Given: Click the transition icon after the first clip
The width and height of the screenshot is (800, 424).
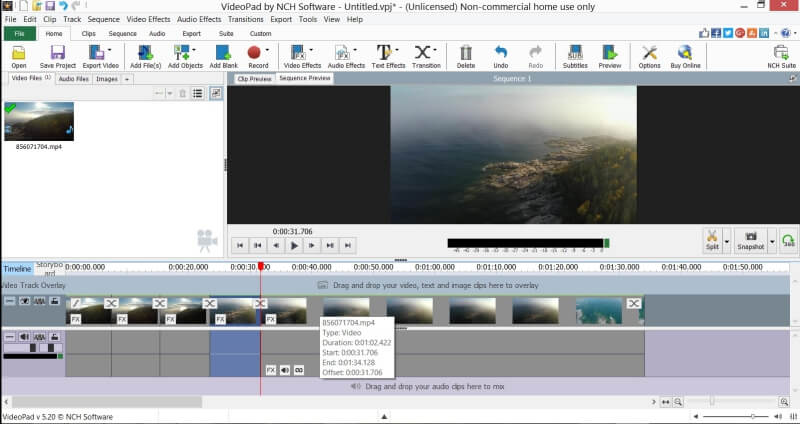Looking at the screenshot, I should (111, 303).
